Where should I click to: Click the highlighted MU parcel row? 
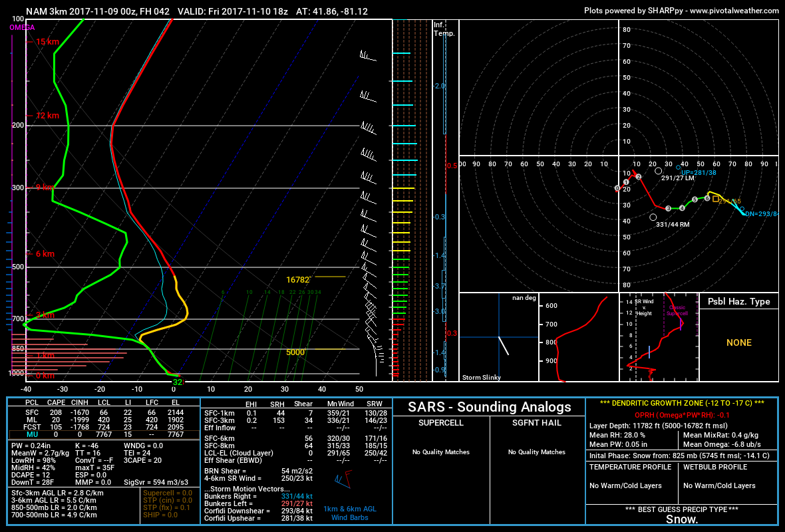104,434
